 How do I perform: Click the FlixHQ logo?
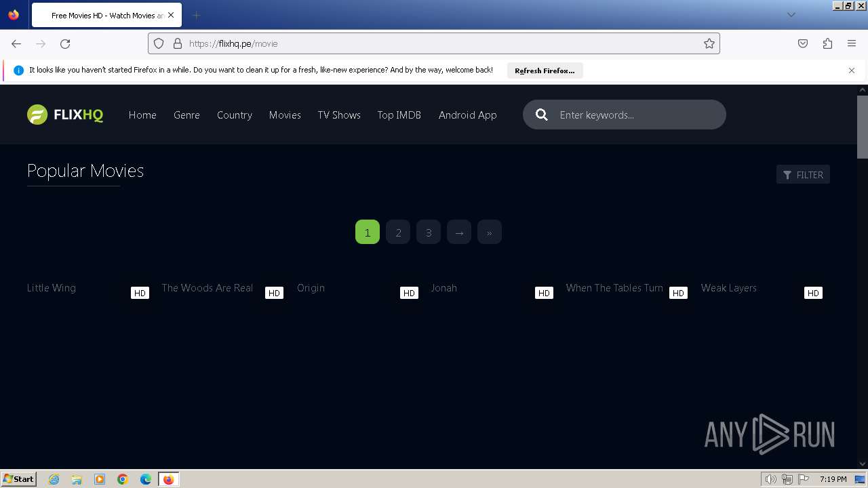(65, 115)
